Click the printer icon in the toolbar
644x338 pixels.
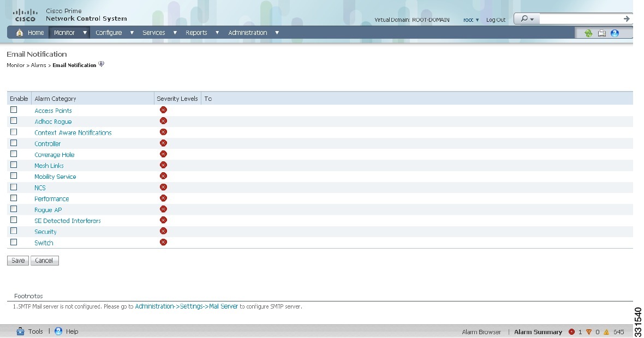(601, 33)
